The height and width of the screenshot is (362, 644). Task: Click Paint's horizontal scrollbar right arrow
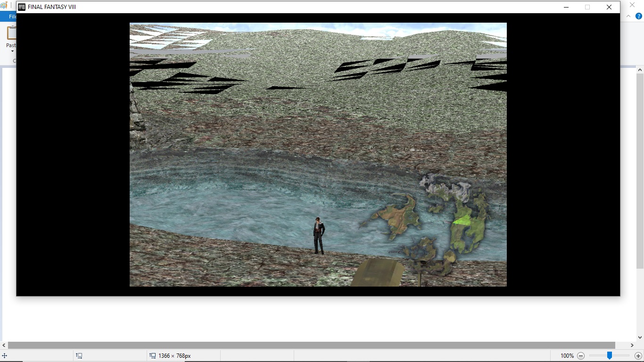point(632,346)
